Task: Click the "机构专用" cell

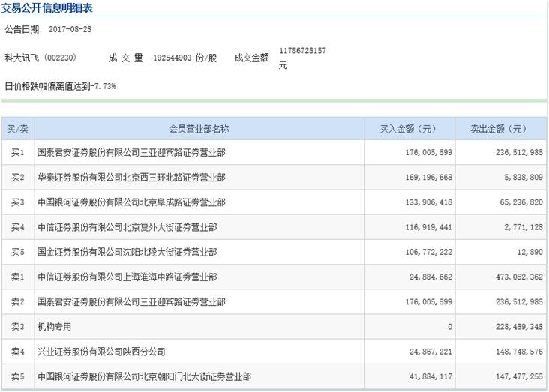Action: pyautogui.click(x=54, y=327)
